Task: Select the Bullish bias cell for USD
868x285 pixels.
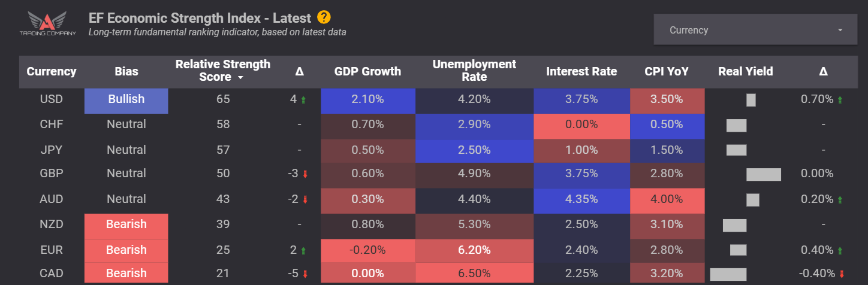Action: pyautogui.click(x=126, y=101)
